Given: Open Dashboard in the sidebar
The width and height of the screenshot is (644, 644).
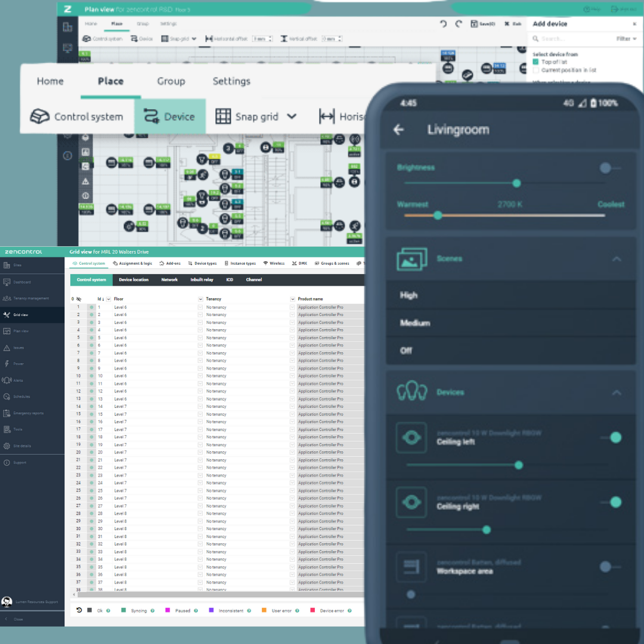Looking at the screenshot, I should click(x=17, y=282).
